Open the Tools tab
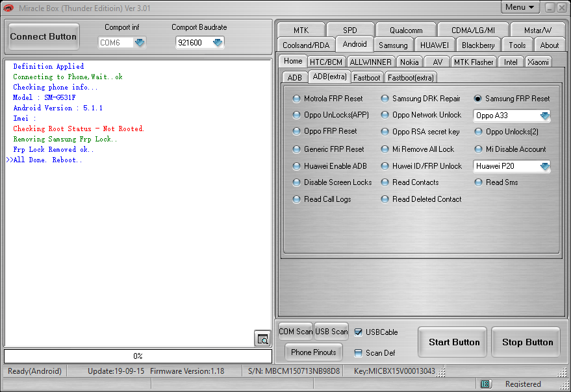The width and height of the screenshot is (571, 392). pos(517,45)
